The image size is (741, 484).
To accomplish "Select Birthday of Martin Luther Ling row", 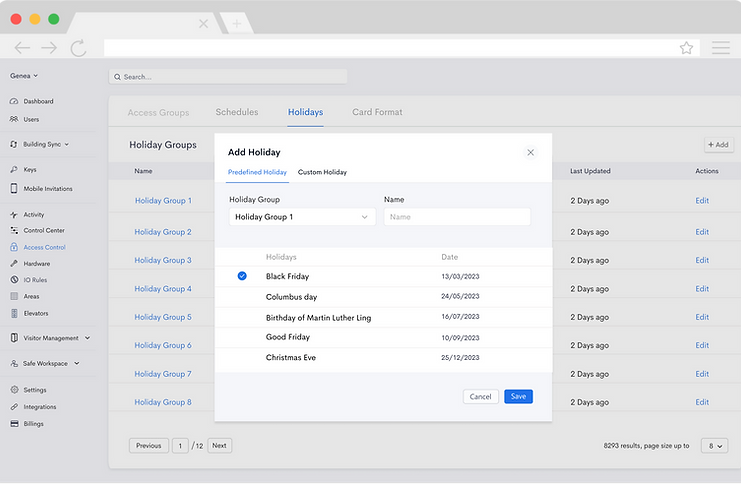I will 383,317.
